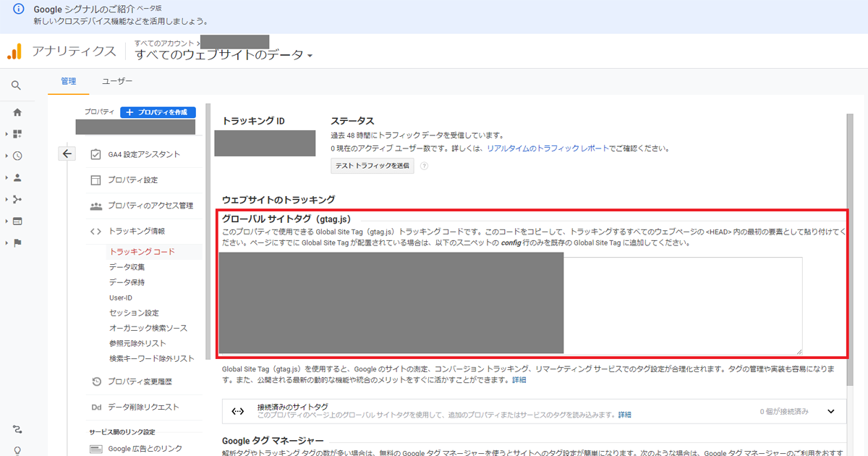
Task: Open データ削除リクエスト
Action: (134, 407)
